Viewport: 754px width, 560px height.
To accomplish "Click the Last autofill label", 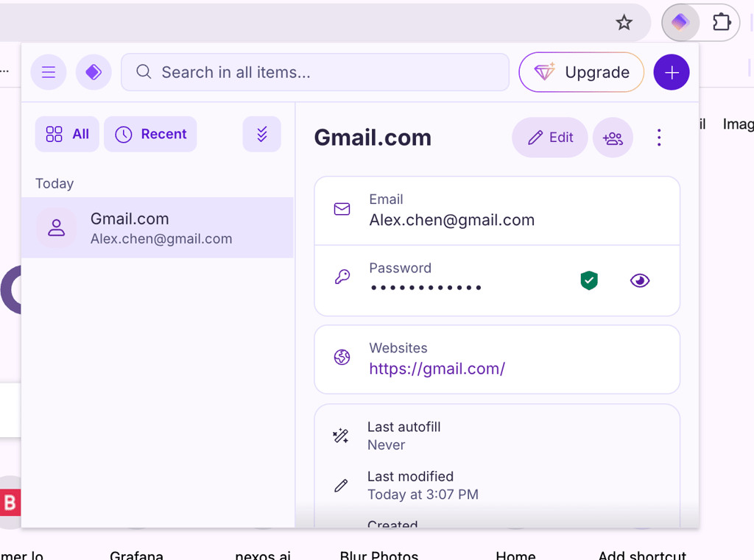I will (404, 427).
